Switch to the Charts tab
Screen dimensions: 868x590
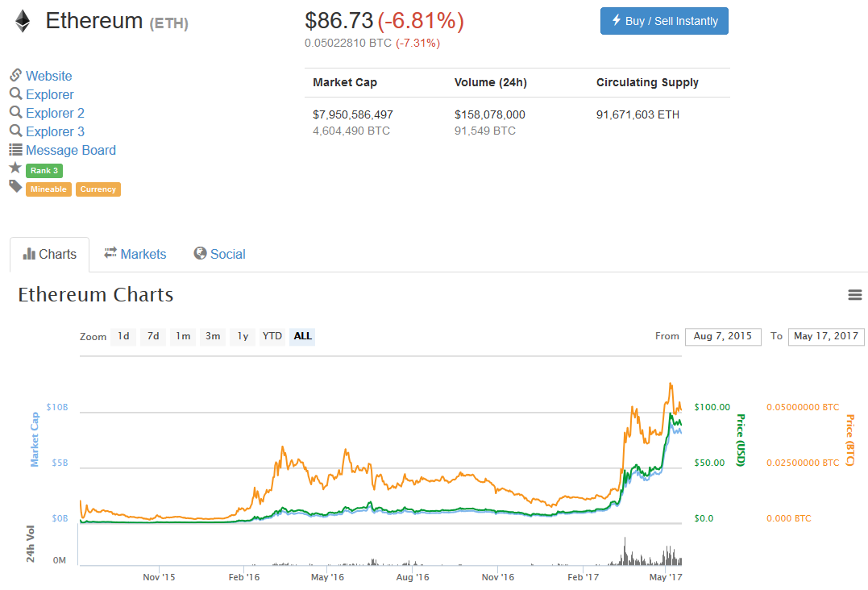(50, 255)
